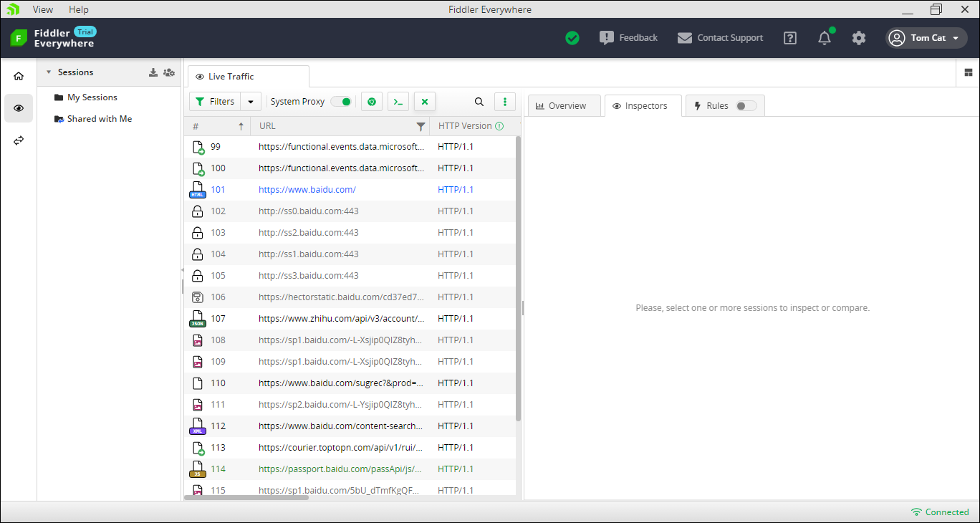The image size is (980, 523).
Task: Open browser capture with the Chrome icon
Action: click(x=371, y=102)
